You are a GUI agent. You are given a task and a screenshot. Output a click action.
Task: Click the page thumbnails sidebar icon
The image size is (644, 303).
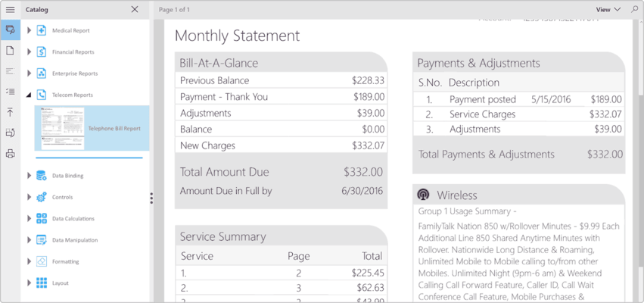pyautogui.click(x=10, y=51)
